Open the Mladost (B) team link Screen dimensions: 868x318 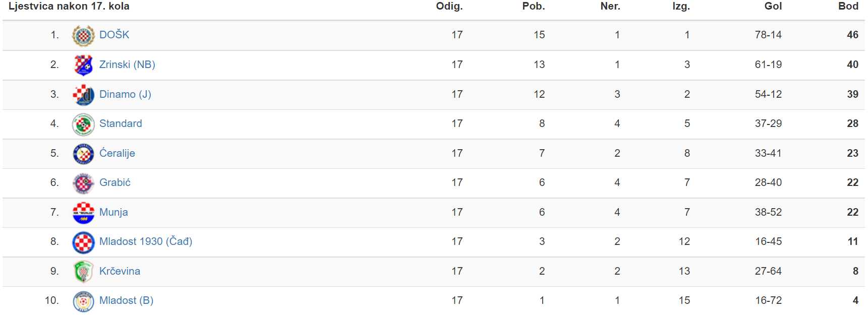(126, 300)
